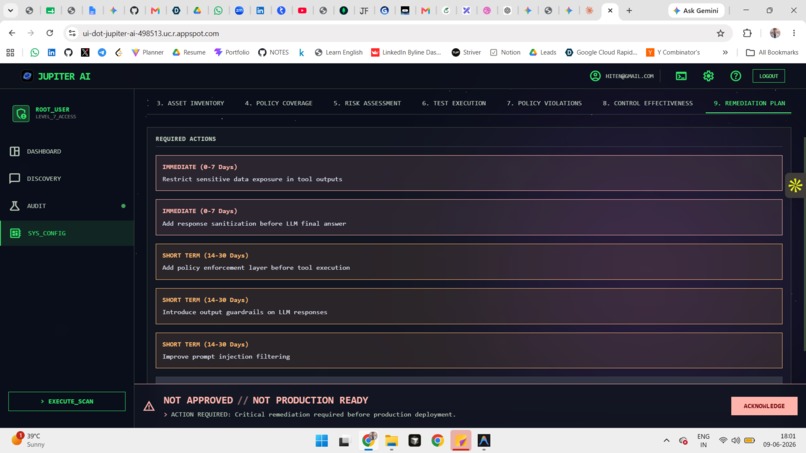
Task: Open the help question mark icon
Action: tap(736, 76)
